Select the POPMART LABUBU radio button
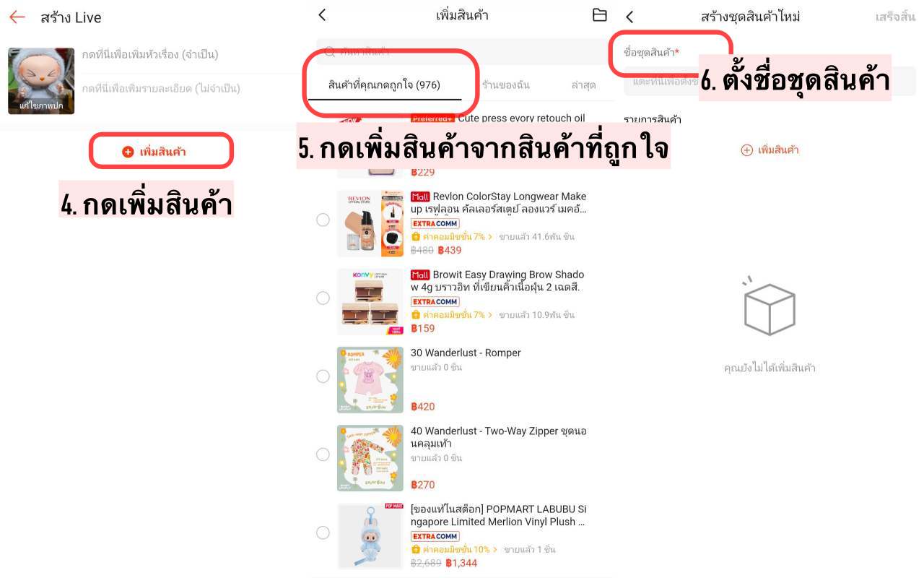The height and width of the screenshot is (578, 924). pyautogui.click(x=323, y=532)
